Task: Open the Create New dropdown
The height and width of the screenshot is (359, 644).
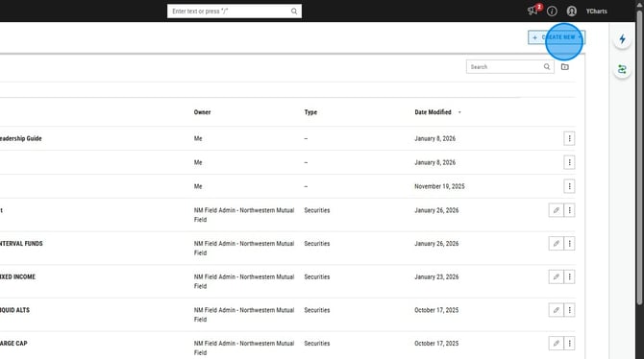Action: (557, 37)
